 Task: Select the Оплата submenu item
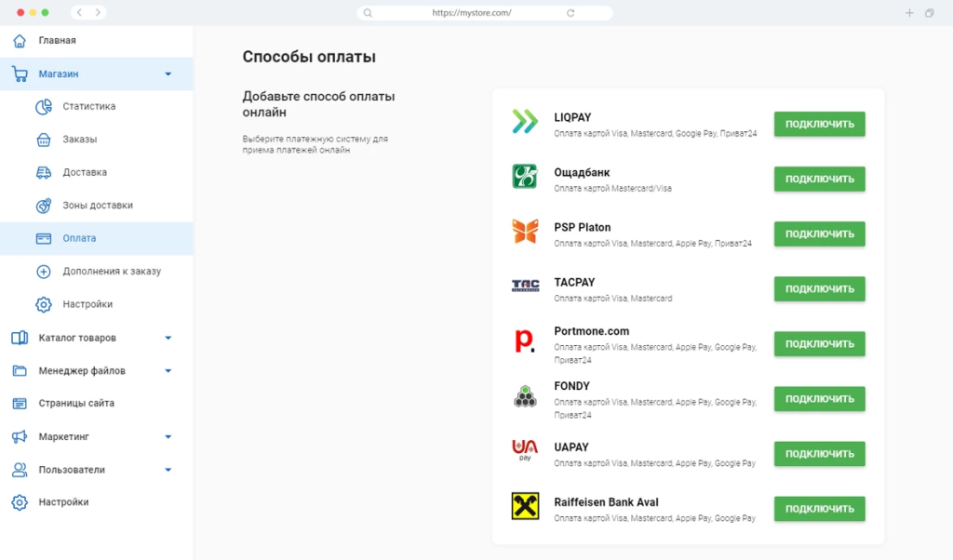(79, 238)
